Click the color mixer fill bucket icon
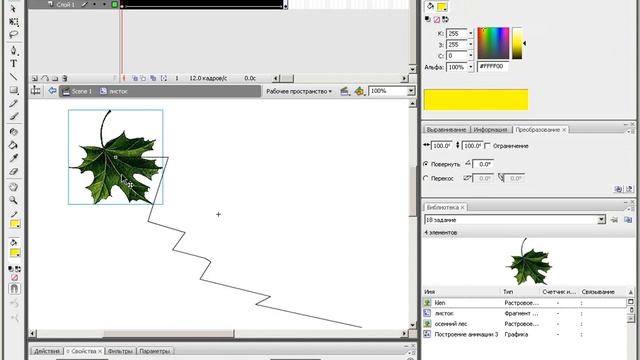The height and width of the screenshot is (360, 640). pos(430,7)
